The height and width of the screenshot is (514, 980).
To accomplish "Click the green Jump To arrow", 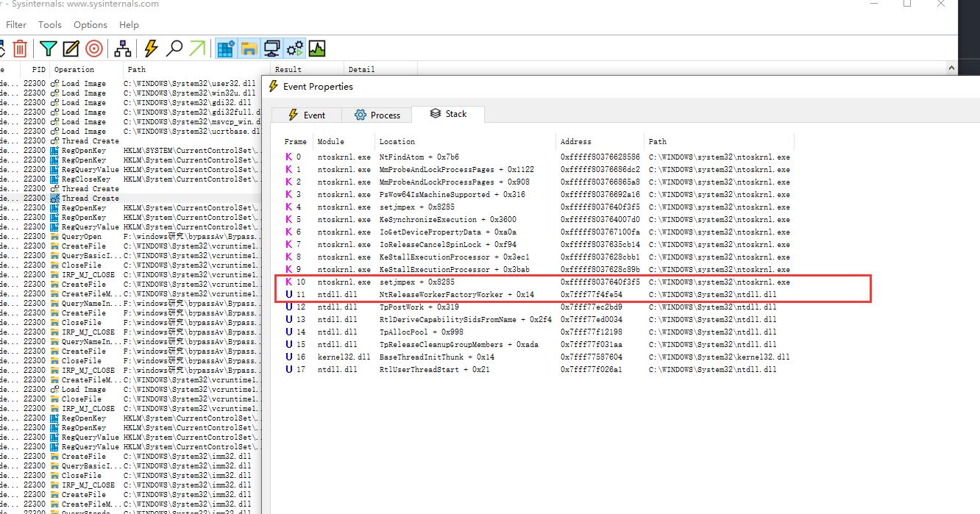I will pyautogui.click(x=196, y=49).
